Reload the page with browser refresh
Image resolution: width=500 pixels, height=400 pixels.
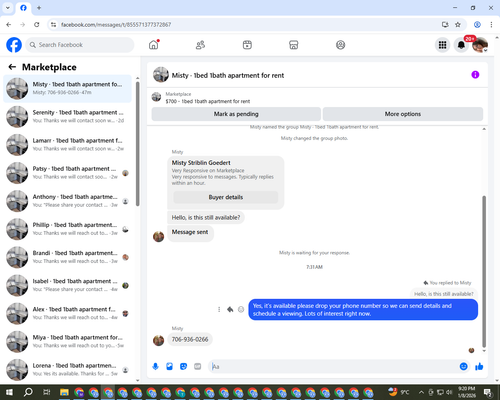tap(37, 25)
